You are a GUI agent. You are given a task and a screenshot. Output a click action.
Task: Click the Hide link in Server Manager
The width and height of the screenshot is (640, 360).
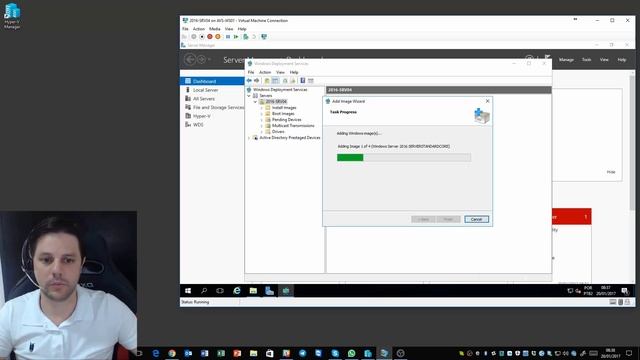click(611, 172)
